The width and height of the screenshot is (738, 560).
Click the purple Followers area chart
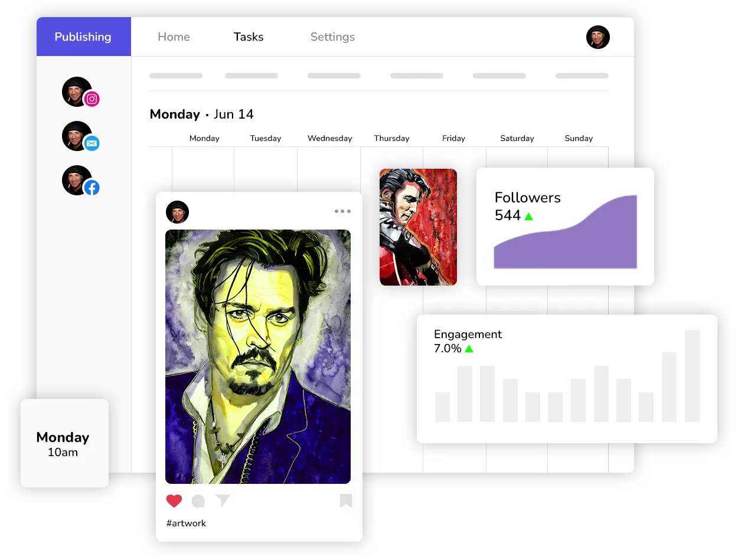pyautogui.click(x=566, y=232)
